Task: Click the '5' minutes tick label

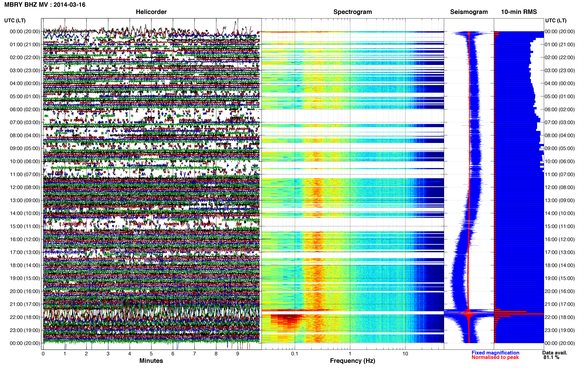Action: pyautogui.click(x=151, y=354)
